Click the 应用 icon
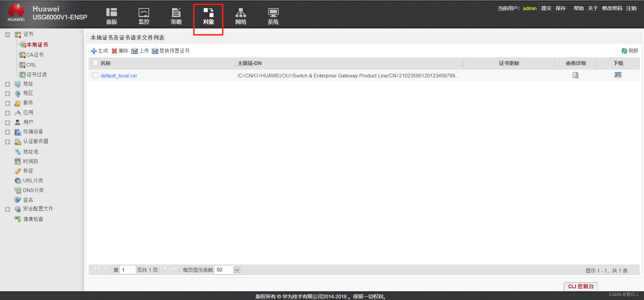Image resolution: width=644 pixels, height=300 pixels. point(18,113)
